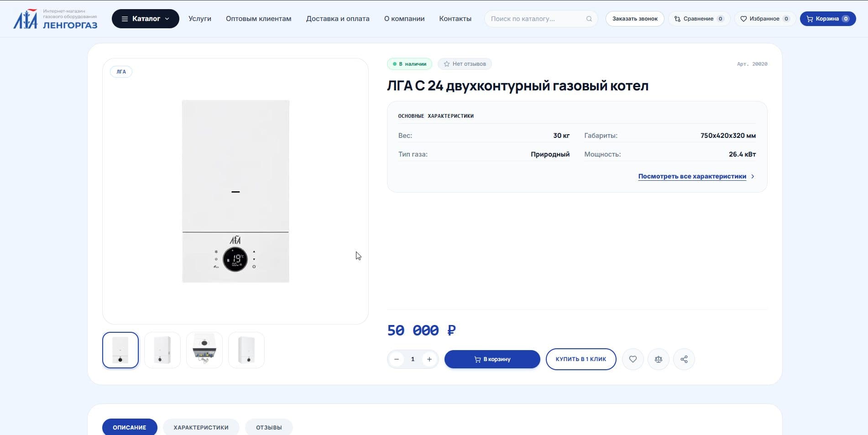The height and width of the screenshot is (435, 868).
Task: Decrease quantity with the minus button
Action: coord(397,359)
